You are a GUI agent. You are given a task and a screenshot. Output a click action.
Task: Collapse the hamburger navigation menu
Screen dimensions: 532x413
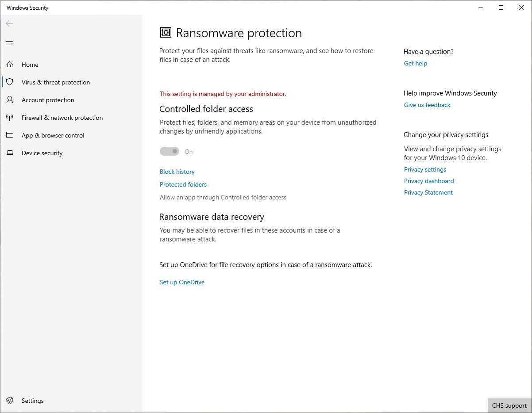pyautogui.click(x=9, y=43)
